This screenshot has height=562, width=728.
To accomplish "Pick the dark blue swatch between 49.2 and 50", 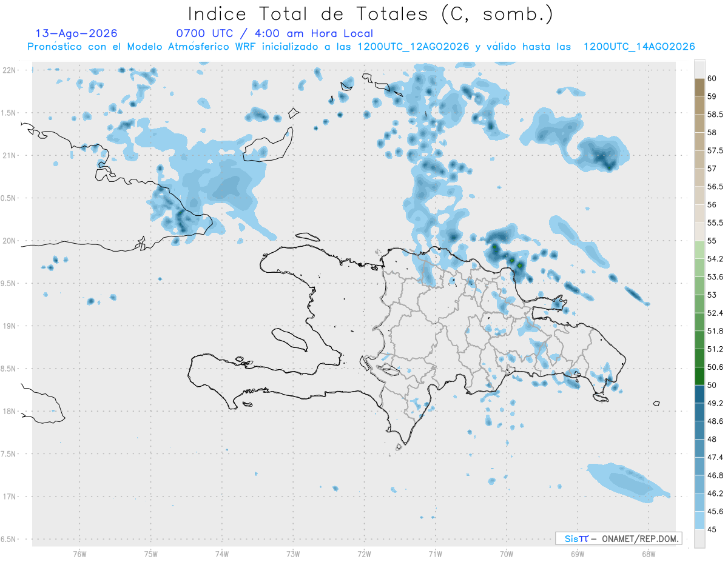I will 699,394.
